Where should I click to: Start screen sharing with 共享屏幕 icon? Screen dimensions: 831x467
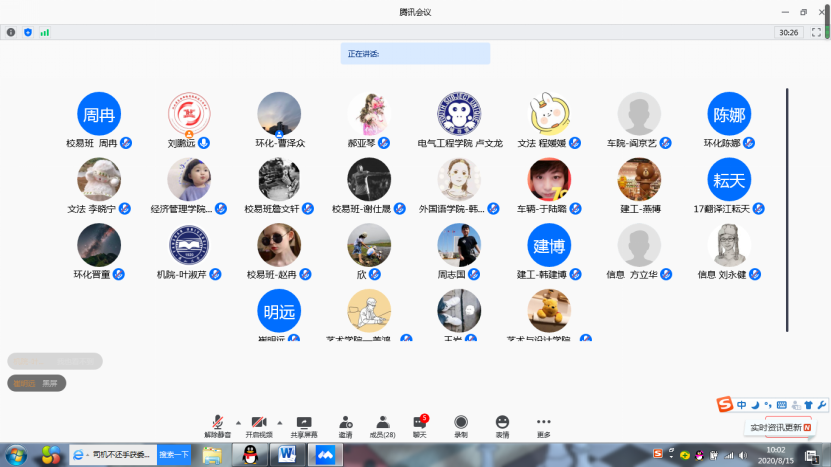pos(304,426)
